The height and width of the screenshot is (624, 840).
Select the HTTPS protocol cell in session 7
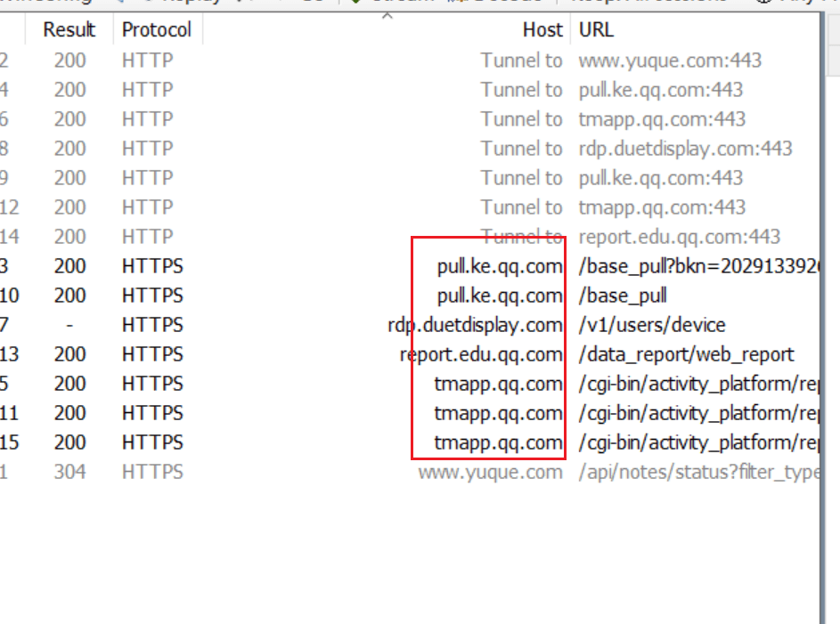coord(152,326)
